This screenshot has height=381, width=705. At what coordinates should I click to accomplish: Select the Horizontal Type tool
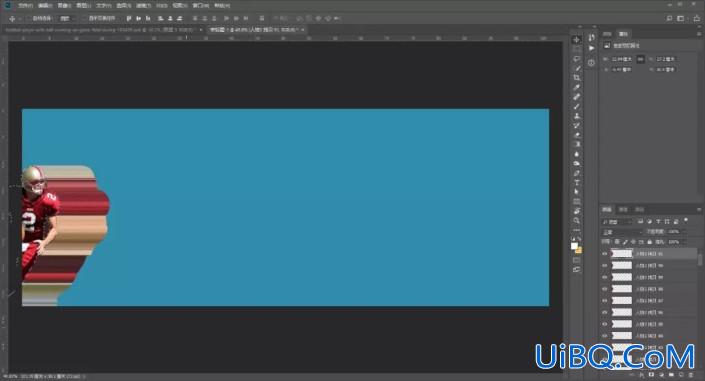click(576, 183)
